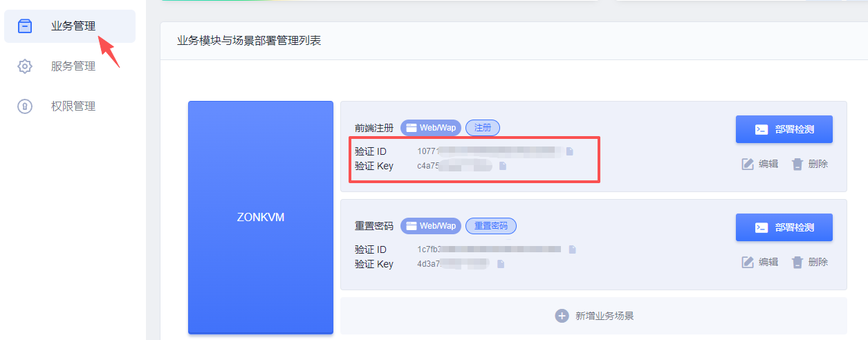
Task: Copy the 前端注册 验证 ID value
Action: coord(570,151)
